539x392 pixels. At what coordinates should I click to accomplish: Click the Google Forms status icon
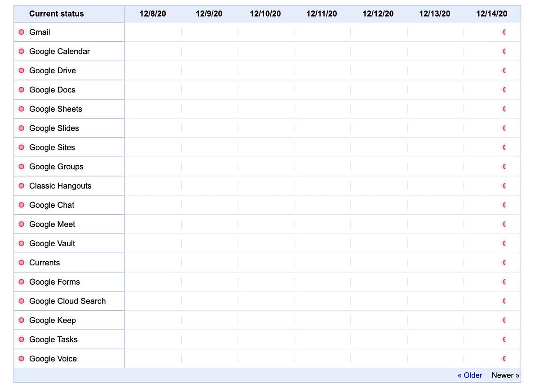coord(21,282)
